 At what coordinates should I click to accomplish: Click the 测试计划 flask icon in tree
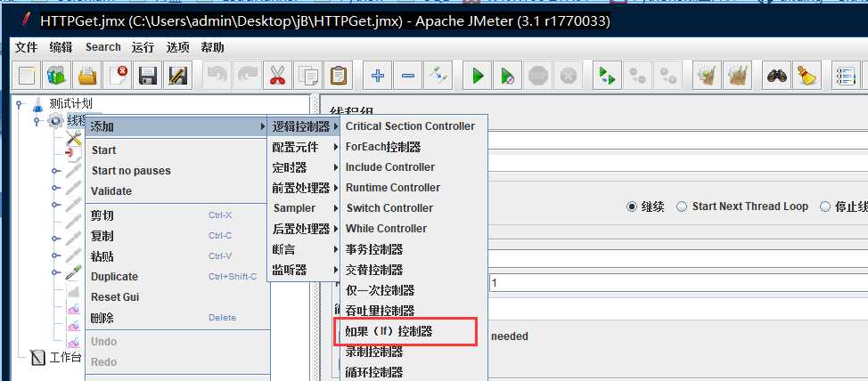(37, 103)
